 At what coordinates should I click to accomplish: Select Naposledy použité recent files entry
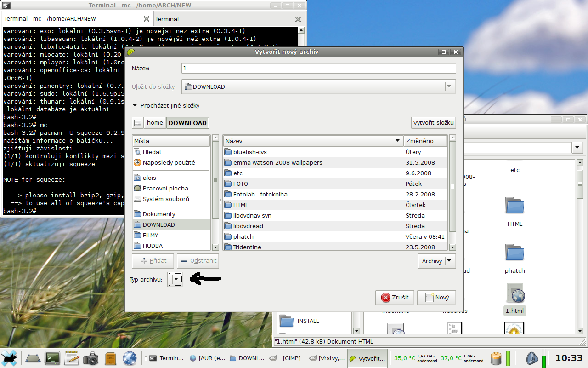[x=169, y=162]
